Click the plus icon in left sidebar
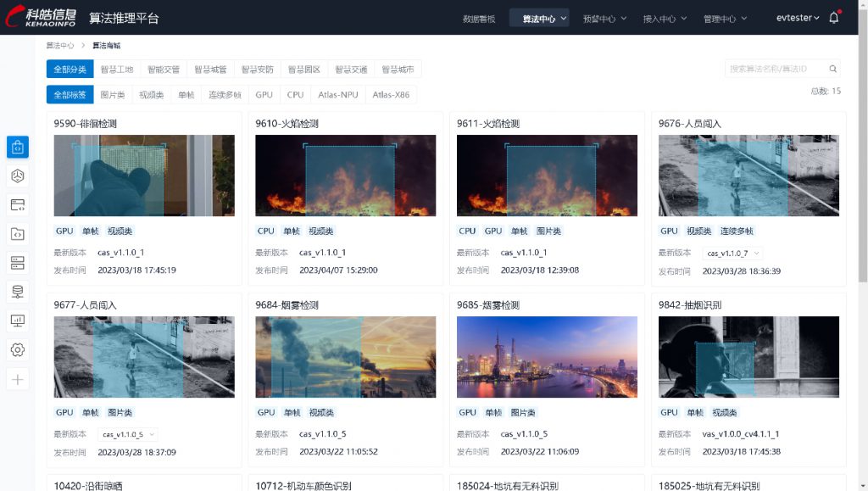This screenshot has height=491, width=868. coord(18,380)
